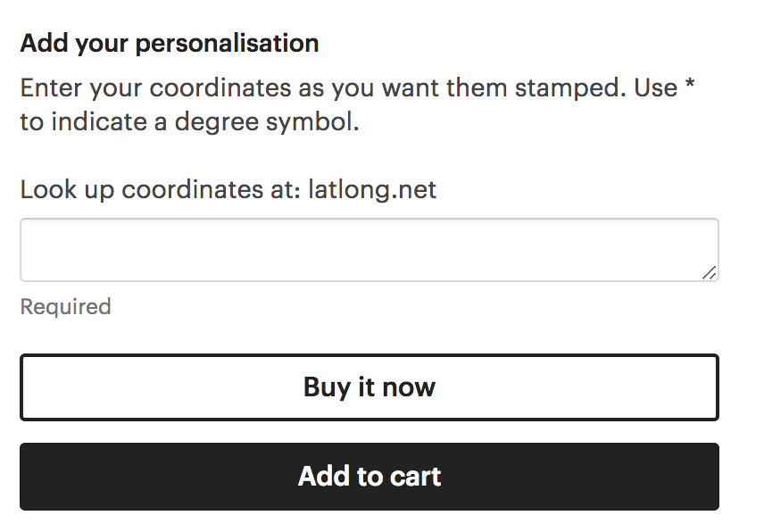764x532 pixels.
Task: Open latlong.net from the coordinates hint
Action: [x=372, y=189]
